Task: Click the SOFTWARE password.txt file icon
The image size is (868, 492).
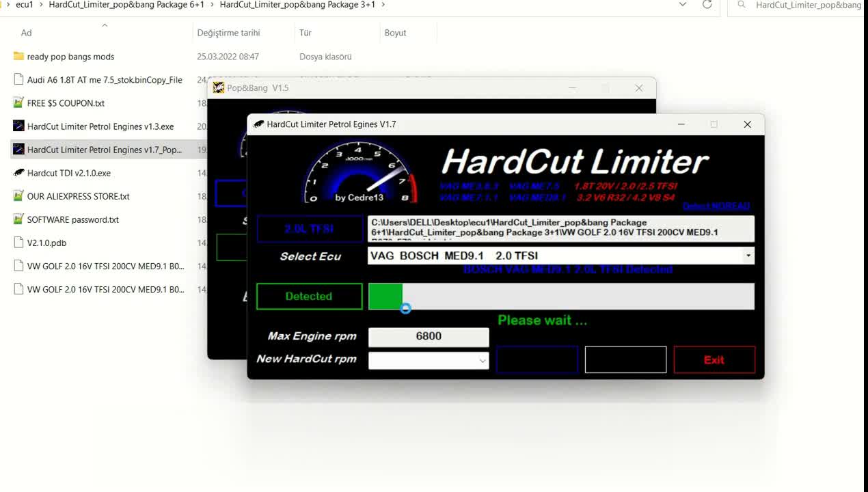Action: pyautogui.click(x=18, y=219)
